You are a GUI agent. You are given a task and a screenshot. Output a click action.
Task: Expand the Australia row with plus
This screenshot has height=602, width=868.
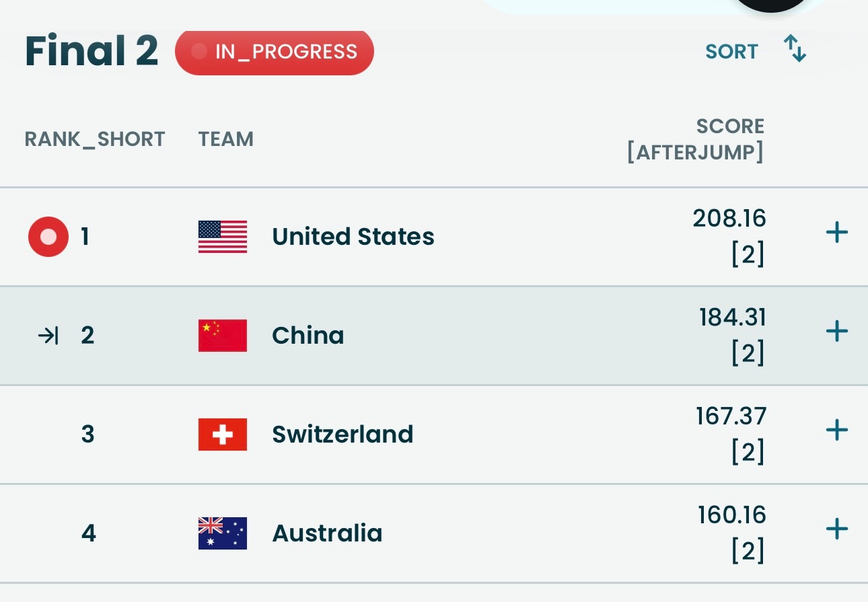(836, 529)
